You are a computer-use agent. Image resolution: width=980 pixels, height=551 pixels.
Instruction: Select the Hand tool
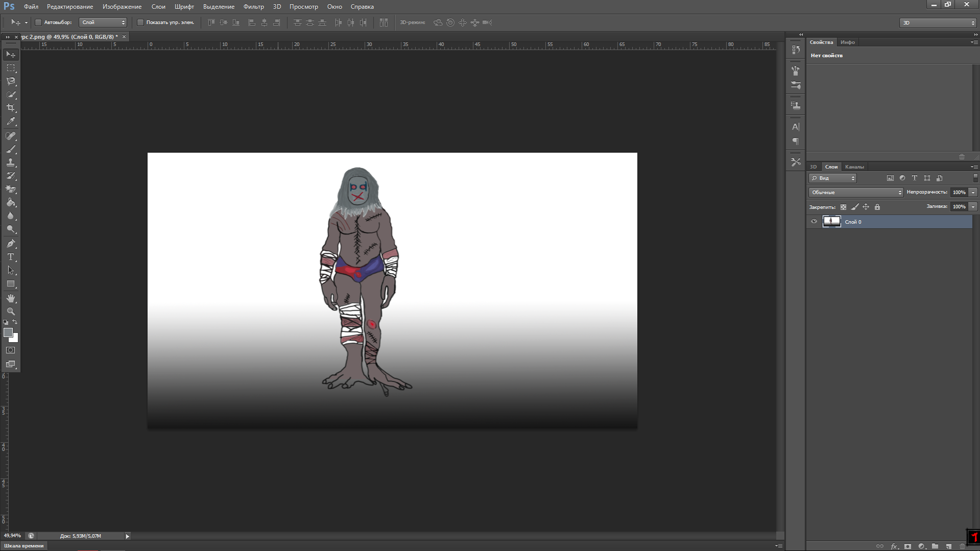click(x=11, y=298)
